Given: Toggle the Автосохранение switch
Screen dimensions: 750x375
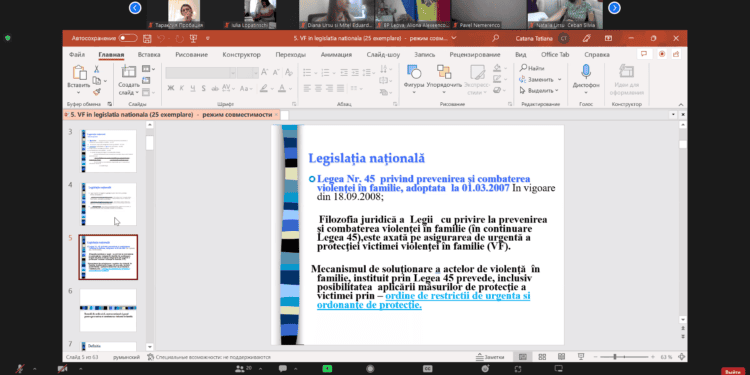Looking at the screenshot, I should (128, 38).
